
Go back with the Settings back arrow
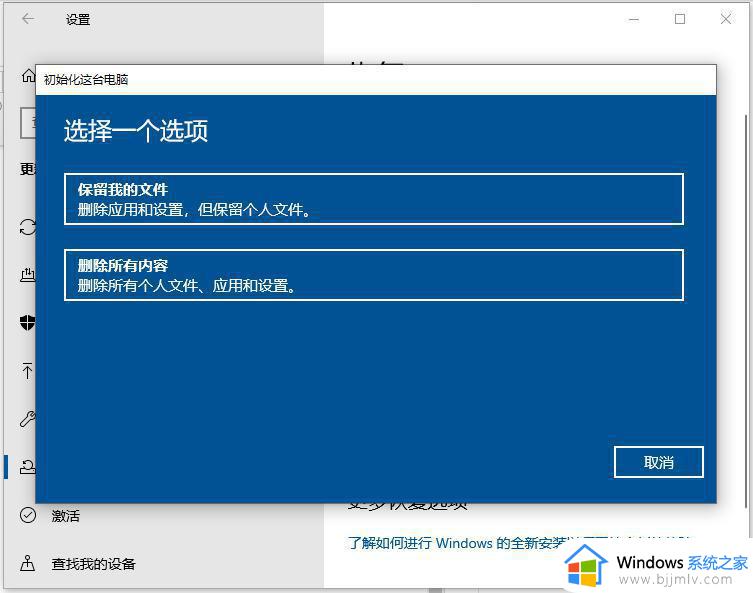point(28,19)
